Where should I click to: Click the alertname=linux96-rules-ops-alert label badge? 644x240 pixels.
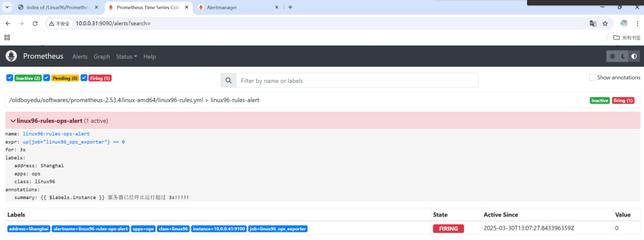point(90,229)
